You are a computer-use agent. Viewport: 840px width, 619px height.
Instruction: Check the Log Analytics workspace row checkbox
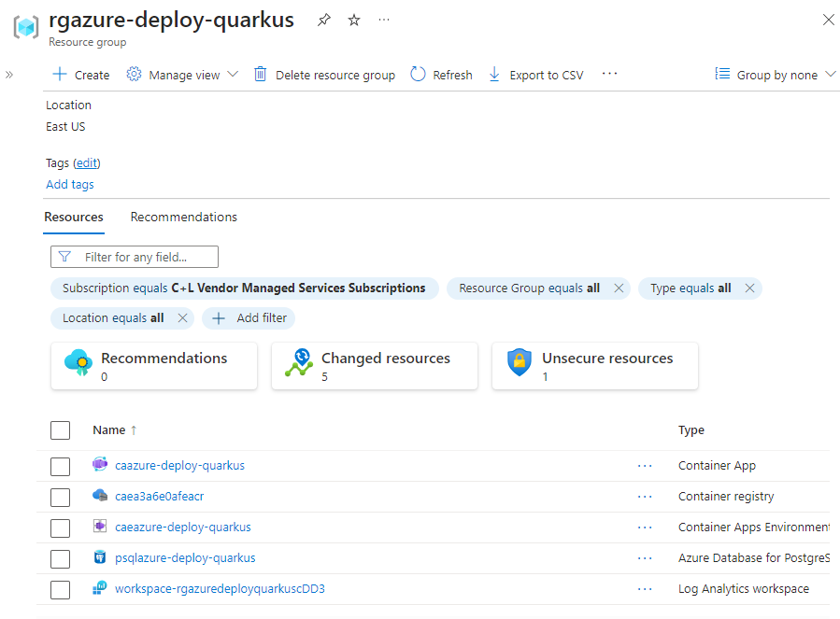60,589
